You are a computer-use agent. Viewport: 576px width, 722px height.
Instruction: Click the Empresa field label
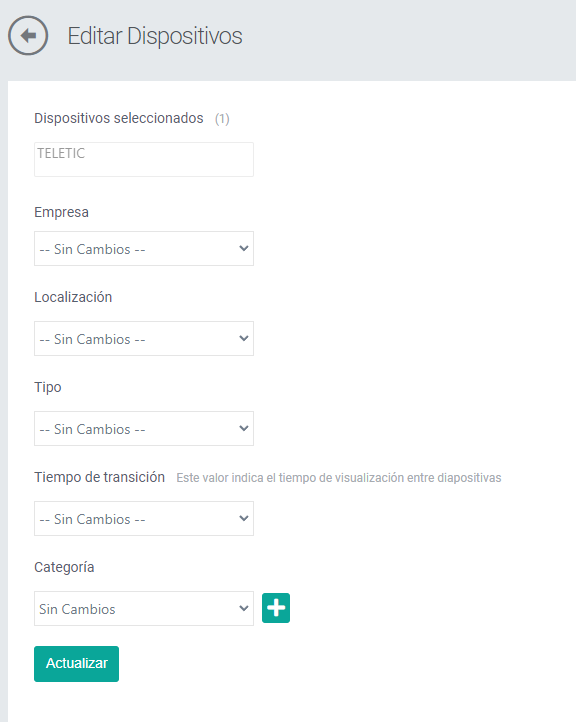click(x=61, y=212)
